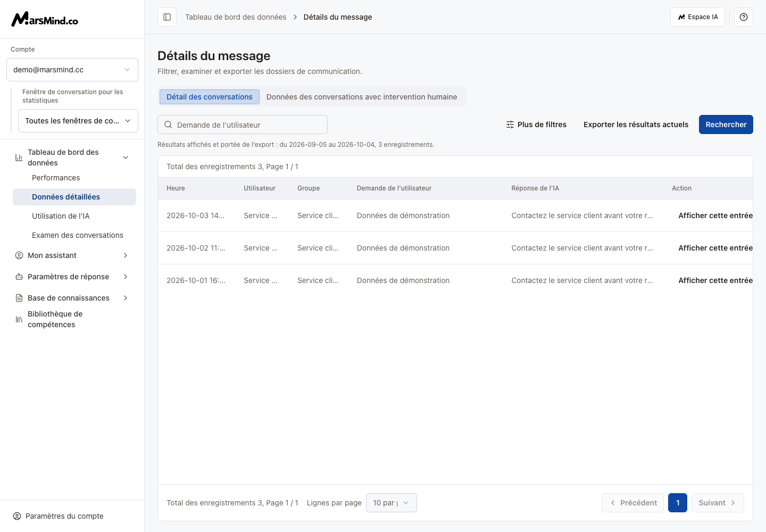The height and width of the screenshot is (532, 766).
Task: Select the Détail des conversations tab
Action: pyautogui.click(x=210, y=97)
